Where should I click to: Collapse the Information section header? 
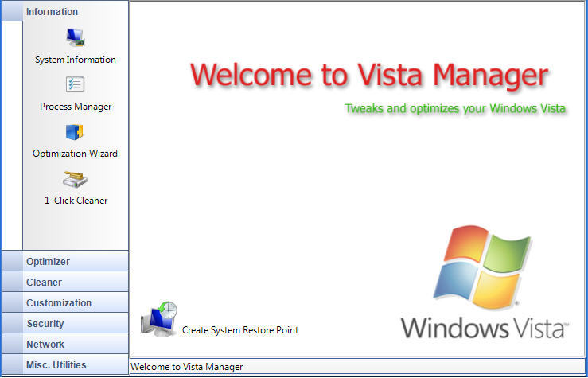(65, 11)
